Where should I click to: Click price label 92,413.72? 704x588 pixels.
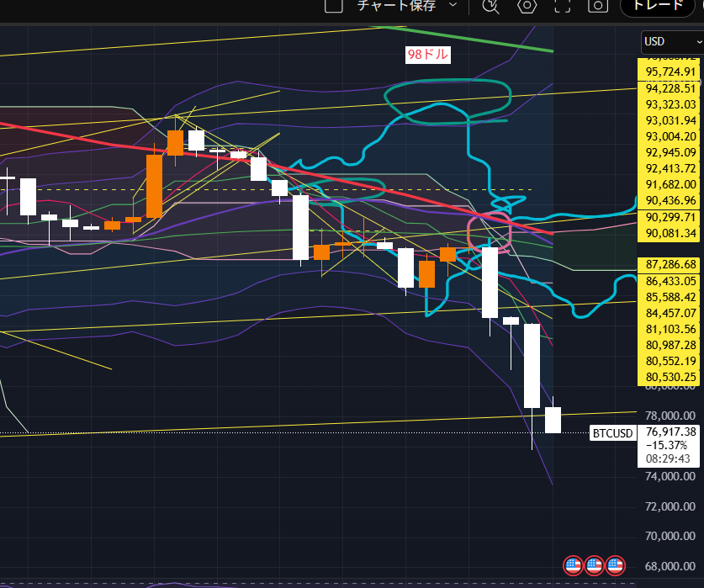pyautogui.click(x=670, y=168)
